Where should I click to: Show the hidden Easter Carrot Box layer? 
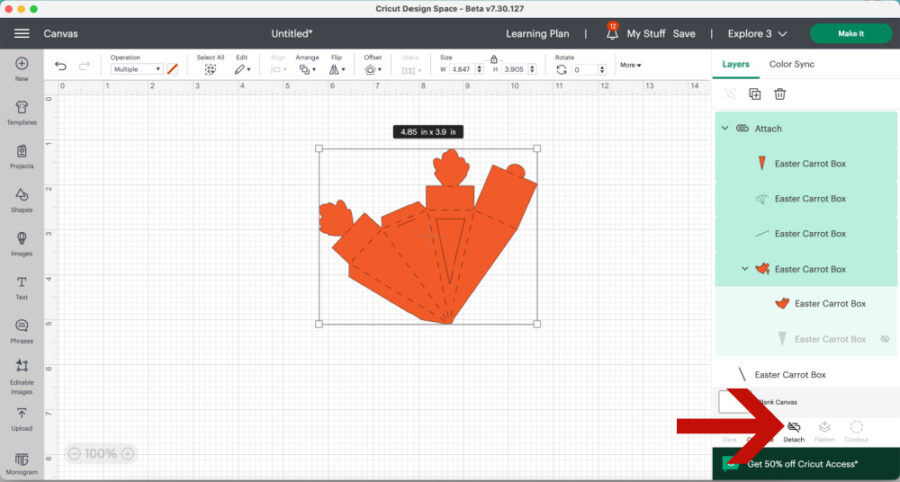[885, 339]
